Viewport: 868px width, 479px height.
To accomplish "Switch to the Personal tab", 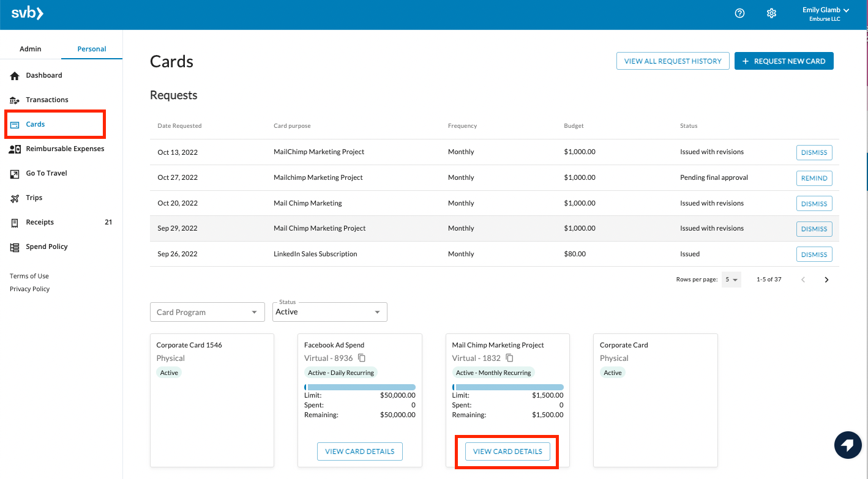I will point(92,49).
